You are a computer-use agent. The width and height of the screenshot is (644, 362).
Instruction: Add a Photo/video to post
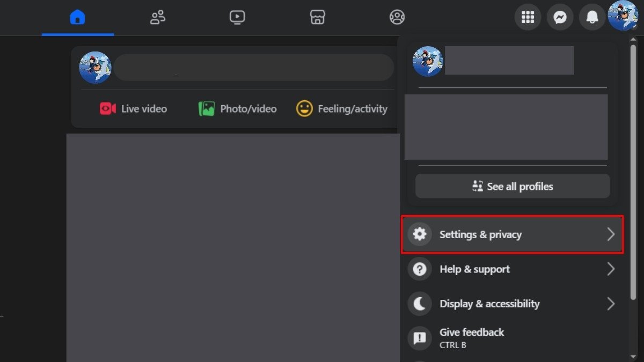point(238,109)
